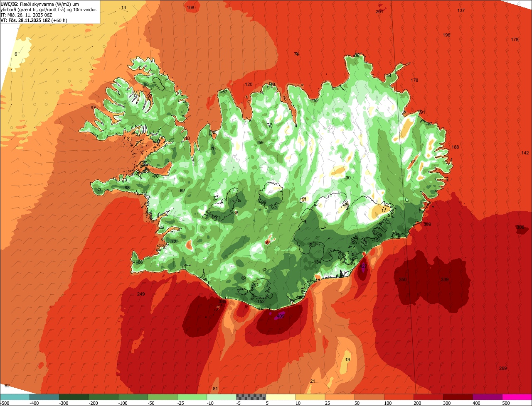Click the map value '137'
Image resolution: width=532 pixels, height=406 pixels.
tap(461, 10)
